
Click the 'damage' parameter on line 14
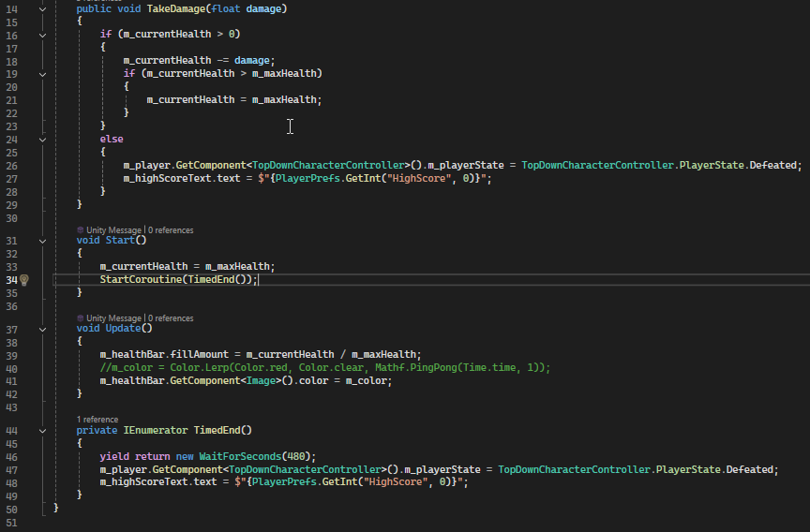[263, 8]
